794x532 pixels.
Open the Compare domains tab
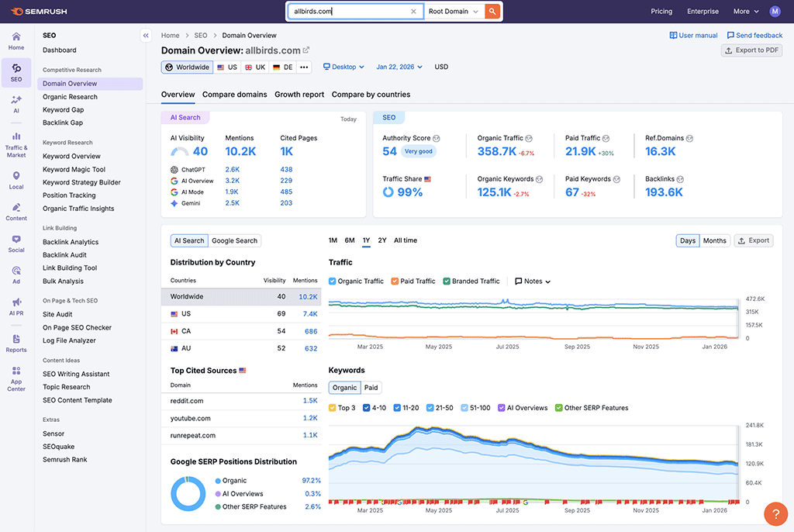234,94
